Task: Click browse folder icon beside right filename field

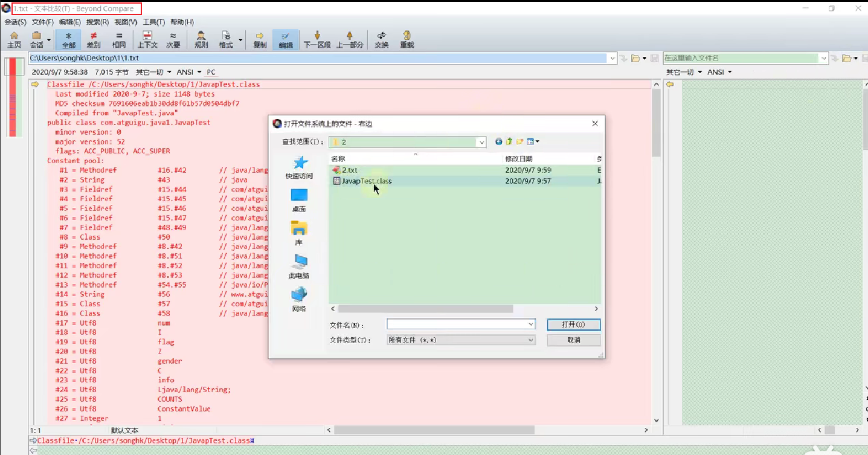Action: (847, 59)
